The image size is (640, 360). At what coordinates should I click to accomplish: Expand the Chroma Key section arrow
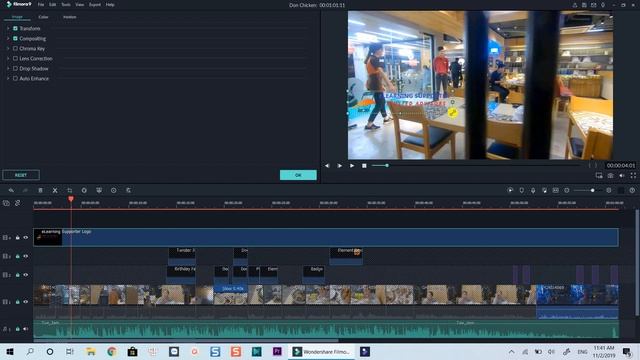click(x=8, y=49)
